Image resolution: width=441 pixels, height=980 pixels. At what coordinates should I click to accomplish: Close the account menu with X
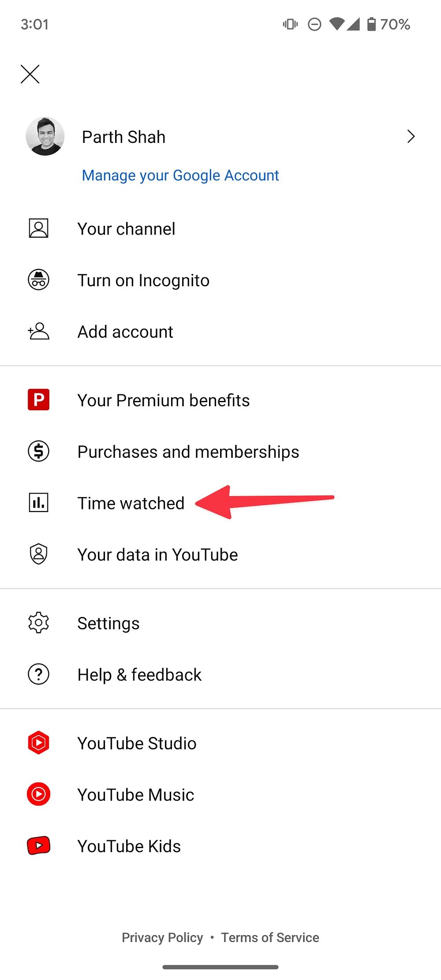click(x=30, y=74)
